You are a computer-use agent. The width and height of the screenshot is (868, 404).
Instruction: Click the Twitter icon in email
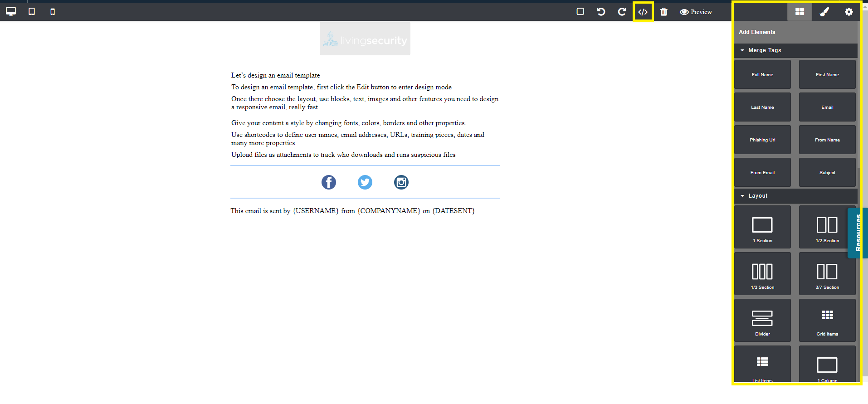[365, 182]
